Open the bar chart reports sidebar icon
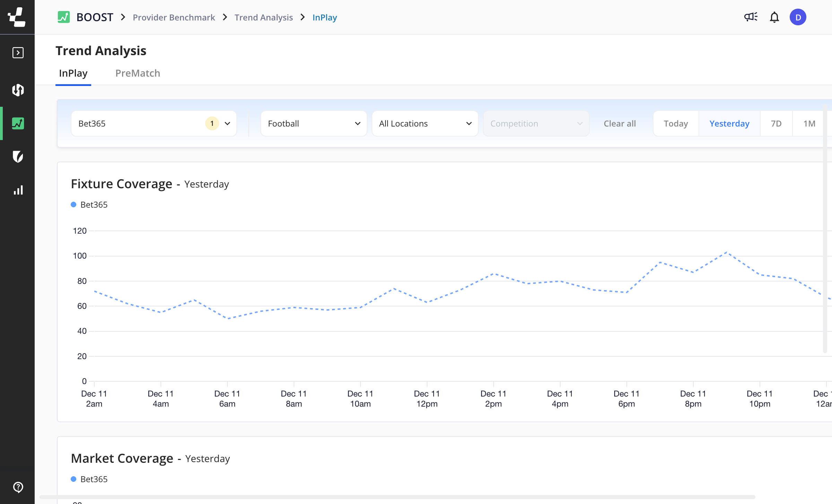Screen dimensions: 832x504 pyautogui.click(x=18, y=190)
